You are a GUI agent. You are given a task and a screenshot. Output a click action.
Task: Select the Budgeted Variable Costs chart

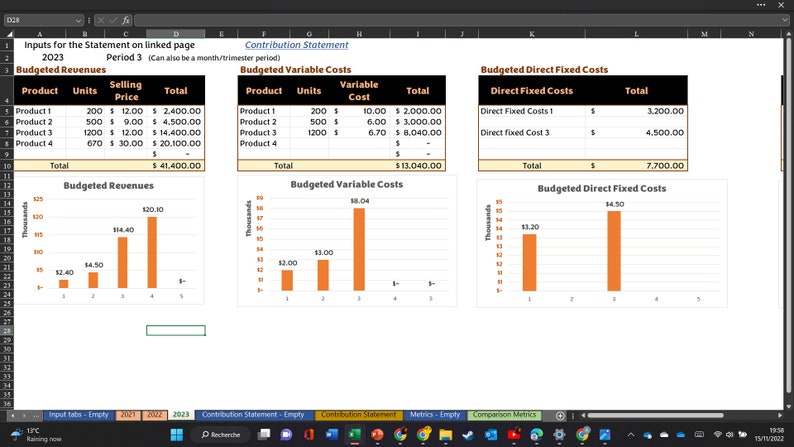click(347, 241)
